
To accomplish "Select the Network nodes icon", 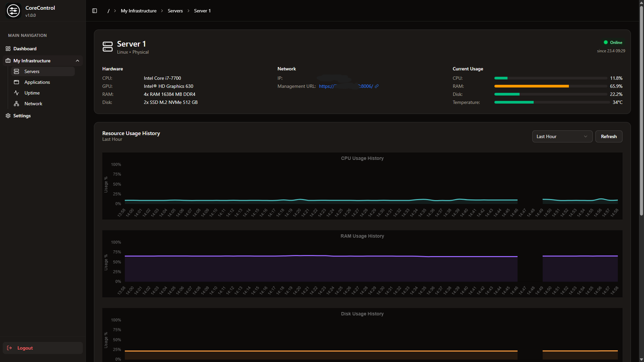I will click(17, 104).
